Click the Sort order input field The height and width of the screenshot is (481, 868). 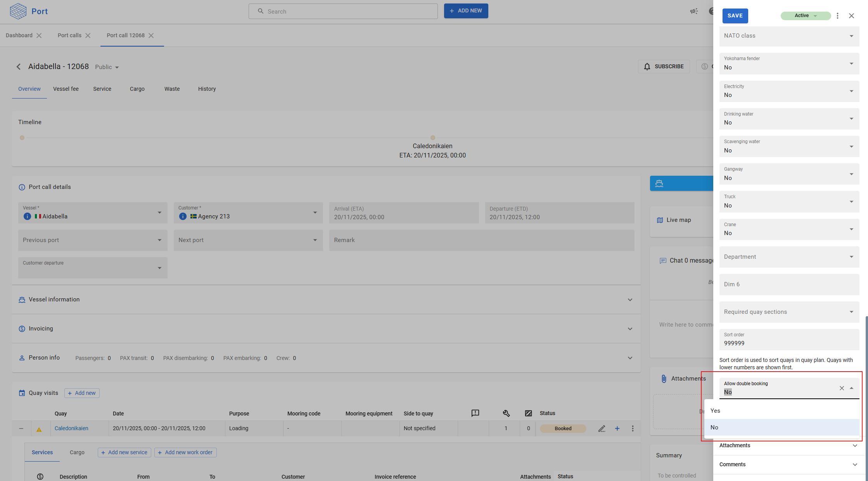[x=789, y=343]
